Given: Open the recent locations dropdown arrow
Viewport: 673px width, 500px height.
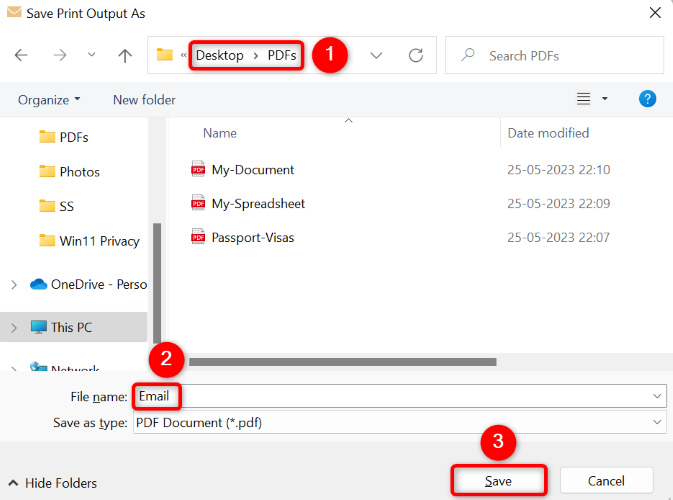Looking at the screenshot, I should (92, 56).
